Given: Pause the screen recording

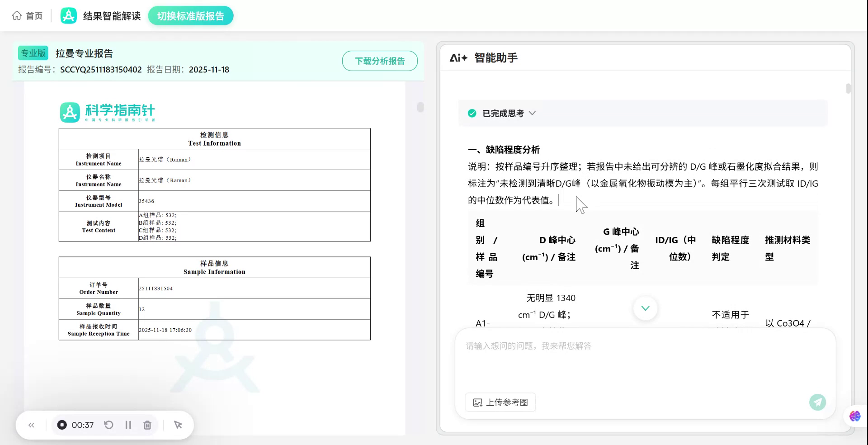Looking at the screenshot, I should (128, 425).
